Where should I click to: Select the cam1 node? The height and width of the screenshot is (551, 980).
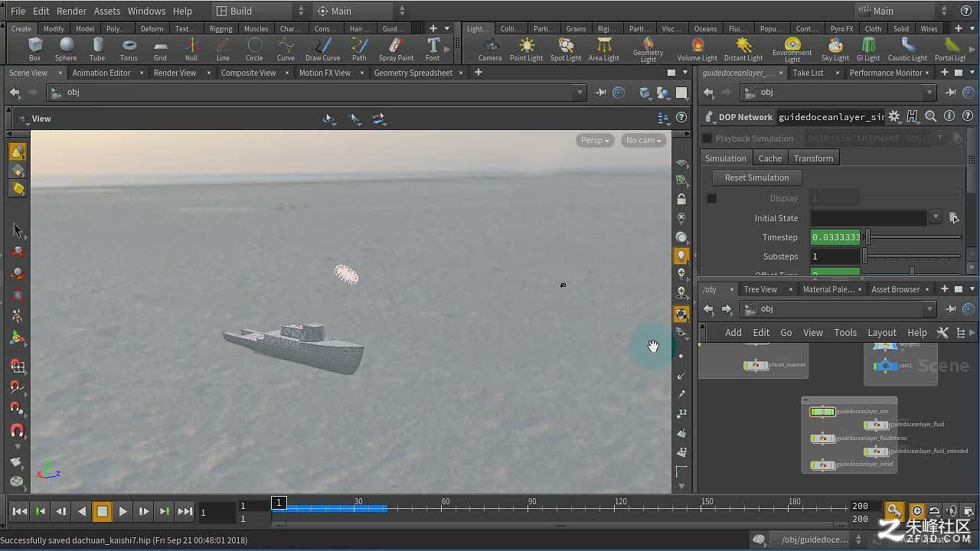click(x=885, y=365)
